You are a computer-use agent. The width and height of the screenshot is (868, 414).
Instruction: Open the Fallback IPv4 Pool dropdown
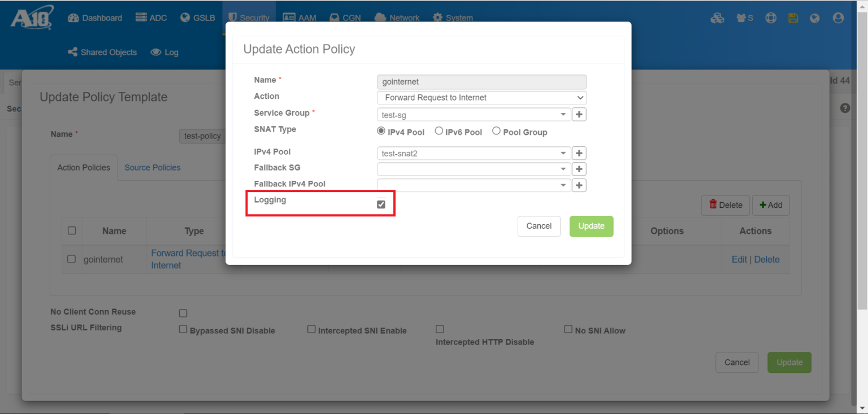[563, 185]
